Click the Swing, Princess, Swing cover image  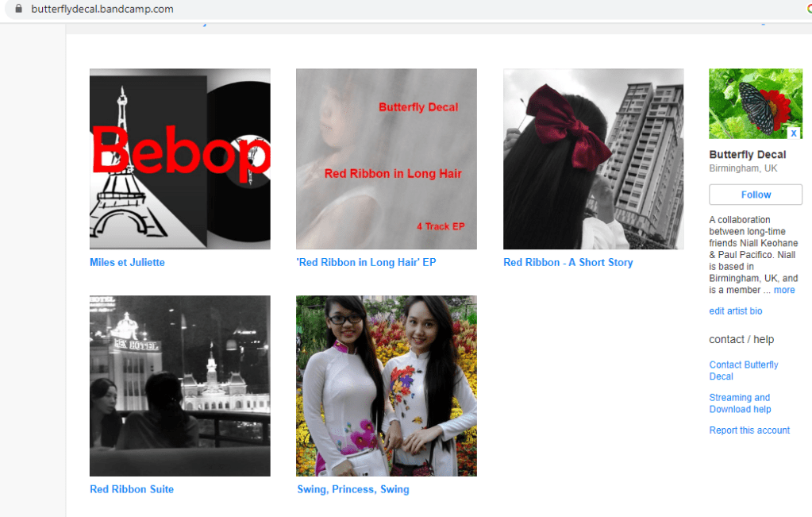[387, 386]
